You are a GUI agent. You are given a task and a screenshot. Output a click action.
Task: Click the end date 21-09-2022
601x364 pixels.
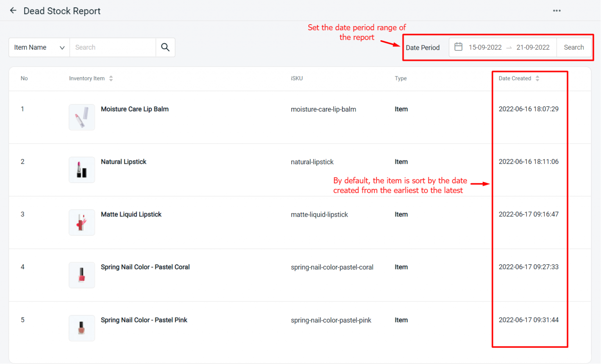[x=533, y=47]
